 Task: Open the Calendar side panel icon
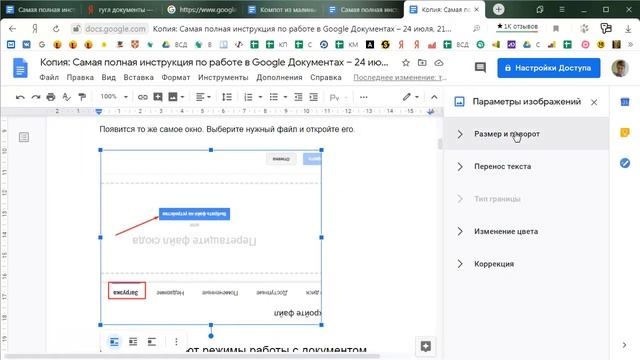624,102
